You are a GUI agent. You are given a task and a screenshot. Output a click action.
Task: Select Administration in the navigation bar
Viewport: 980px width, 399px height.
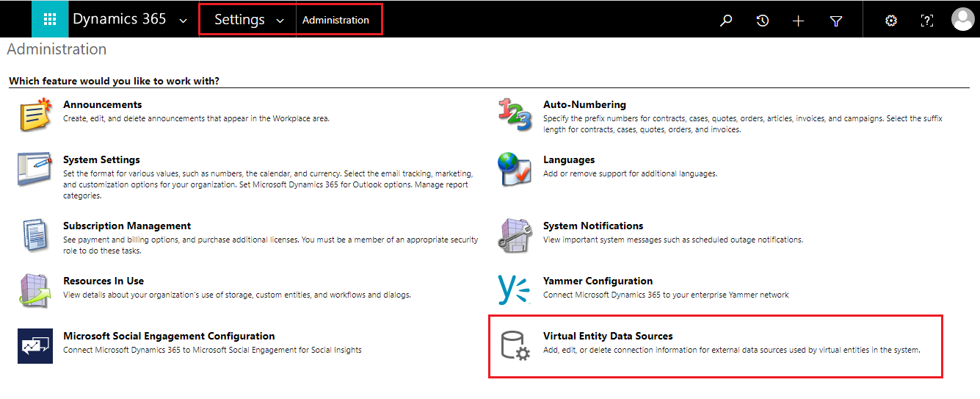pyautogui.click(x=335, y=20)
